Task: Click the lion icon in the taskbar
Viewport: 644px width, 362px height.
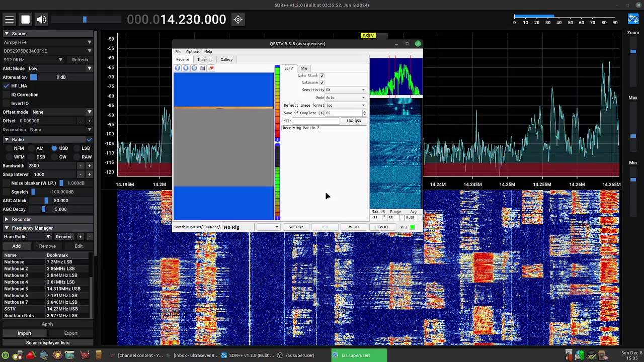Action: pyautogui.click(x=57, y=355)
